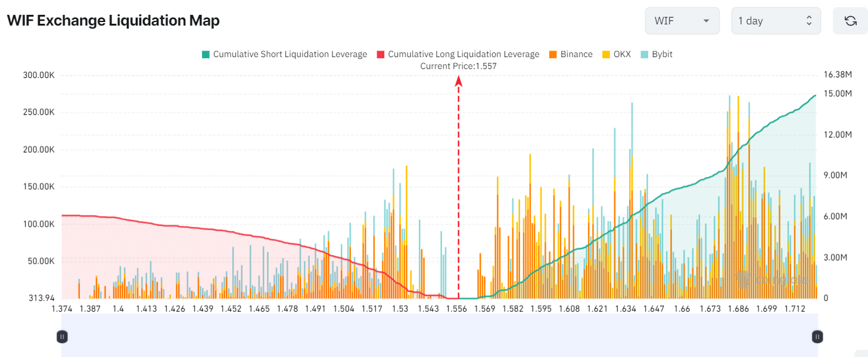Screen dimensions: 868x357
Task: Click the range slider track below the chart
Action: [x=440, y=336]
